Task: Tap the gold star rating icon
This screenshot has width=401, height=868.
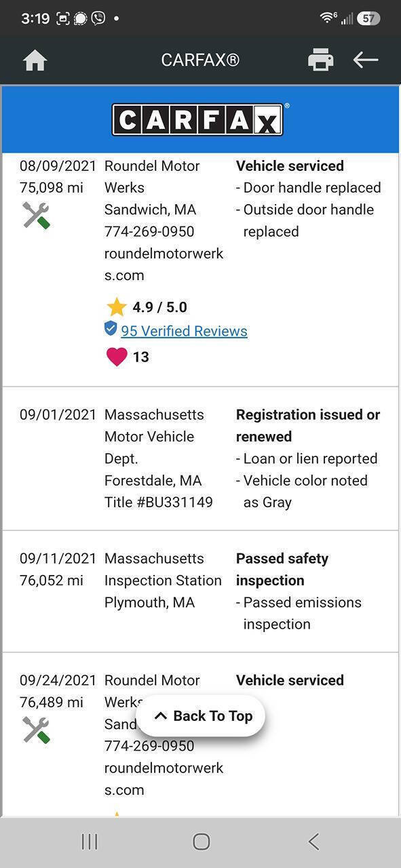Action: pyautogui.click(x=117, y=307)
